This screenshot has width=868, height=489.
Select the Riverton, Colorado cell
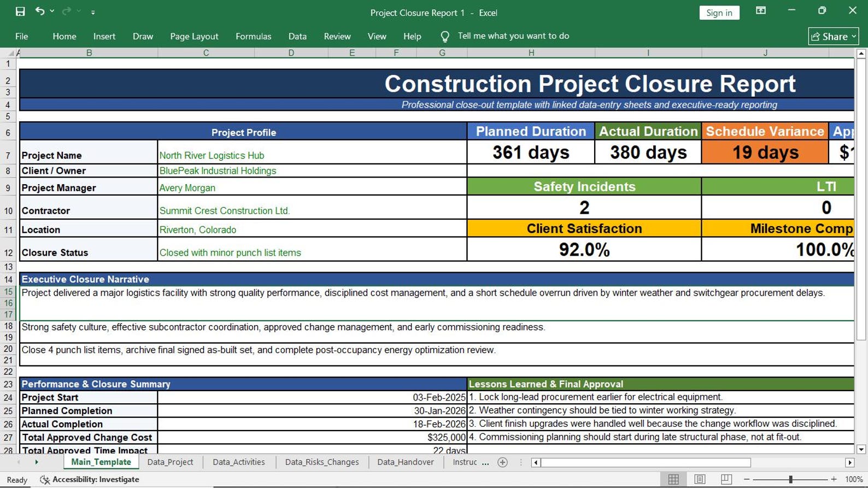tap(312, 229)
